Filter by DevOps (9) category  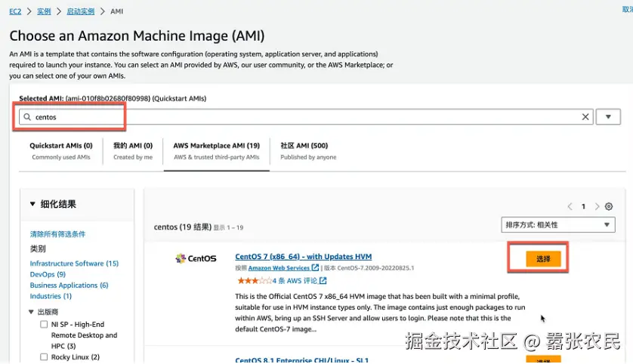coord(48,274)
